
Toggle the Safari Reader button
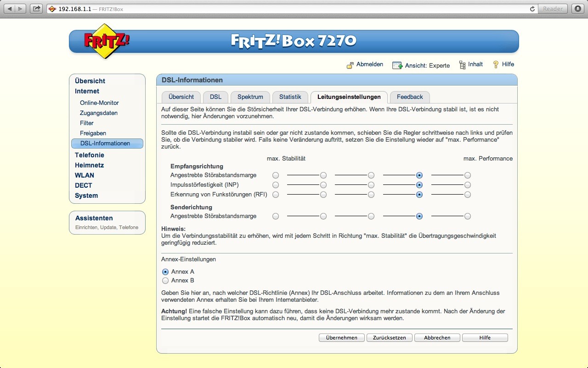tap(553, 9)
